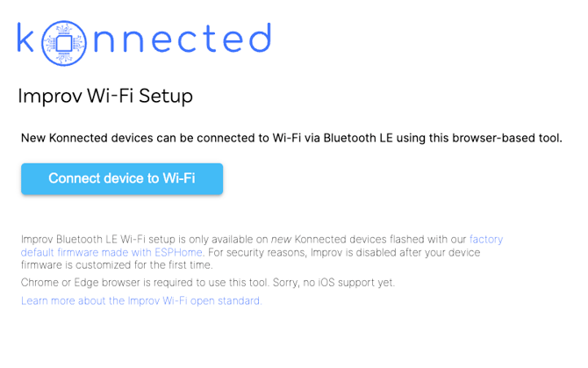
Task: Click the Konnected chip logo icon
Action: pyautogui.click(x=64, y=43)
